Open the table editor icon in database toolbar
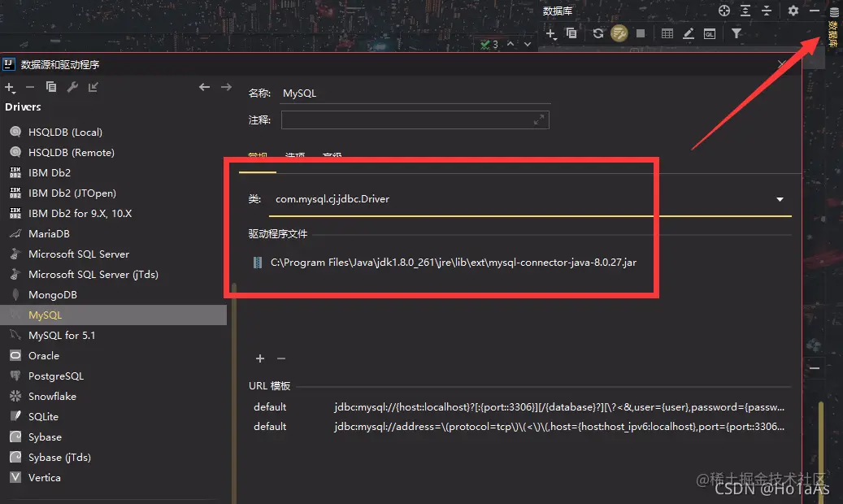The width and height of the screenshot is (843, 504). 667,34
